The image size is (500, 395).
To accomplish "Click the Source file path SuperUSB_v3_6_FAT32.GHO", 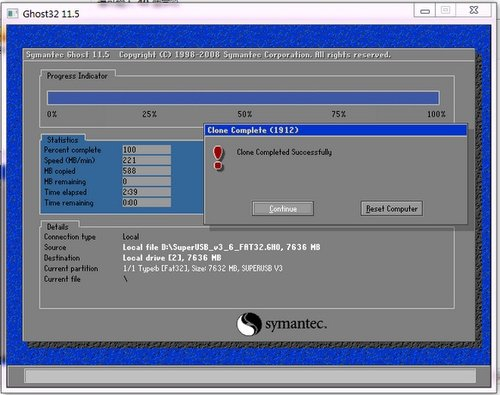I will point(222,247).
